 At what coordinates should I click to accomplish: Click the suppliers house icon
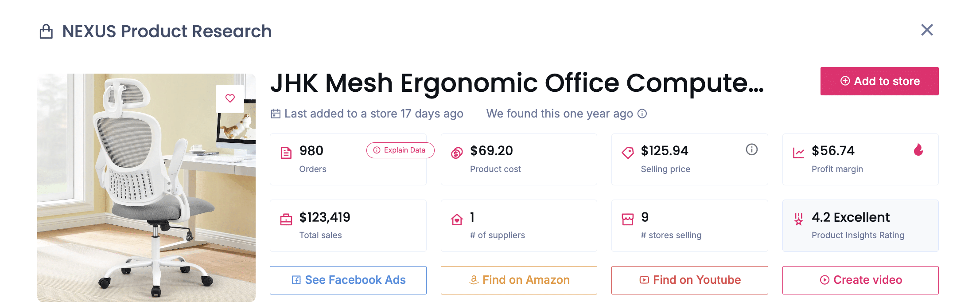click(457, 220)
